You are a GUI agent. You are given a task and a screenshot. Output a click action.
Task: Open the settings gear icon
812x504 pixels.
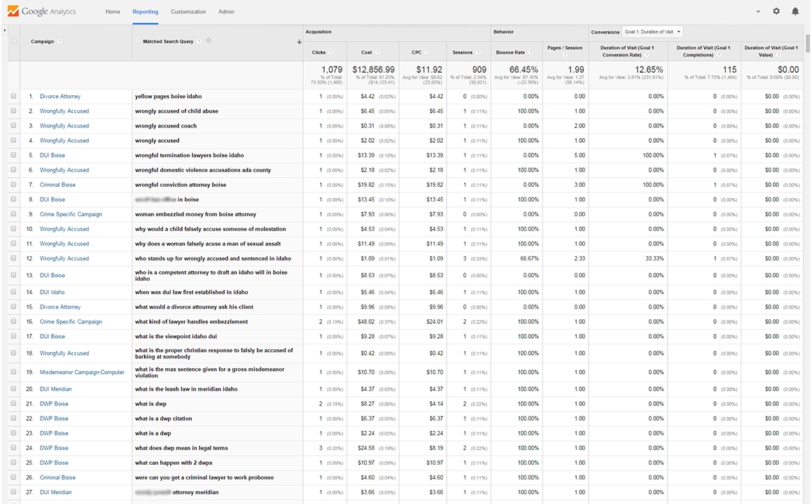click(x=776, y=11)
